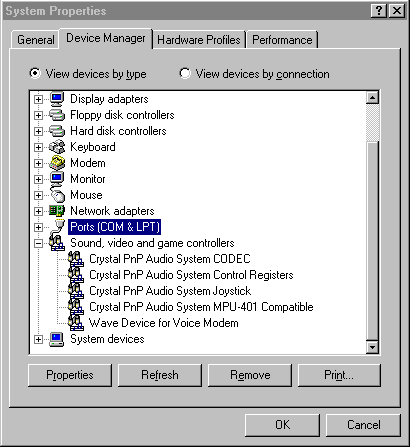Click the Mouse device icon
This screenshot has width=410, height=447.
click(x=57, y=195)
